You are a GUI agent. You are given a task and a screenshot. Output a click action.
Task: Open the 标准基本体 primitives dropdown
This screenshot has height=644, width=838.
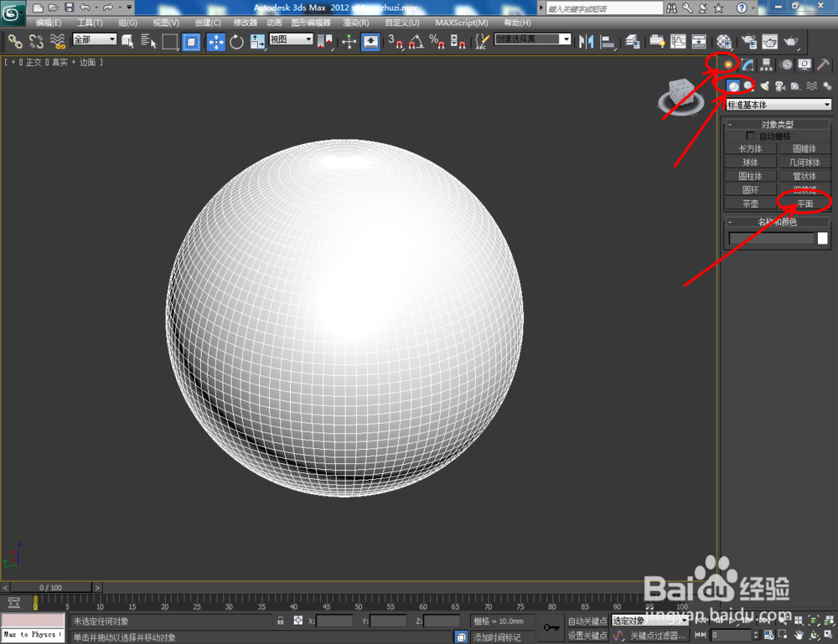tap(778, 105)
